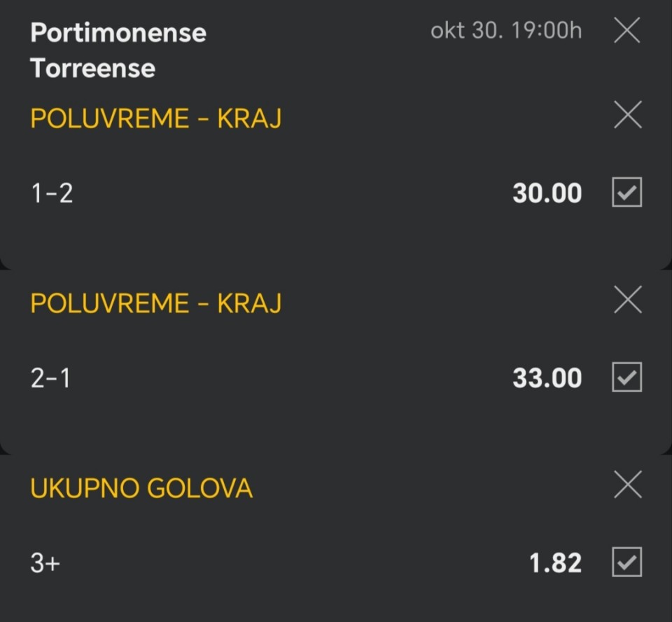Select the POLUVREME - KRAJ heading above 2-1
This screenshot has height=622, width=672.
155,303
